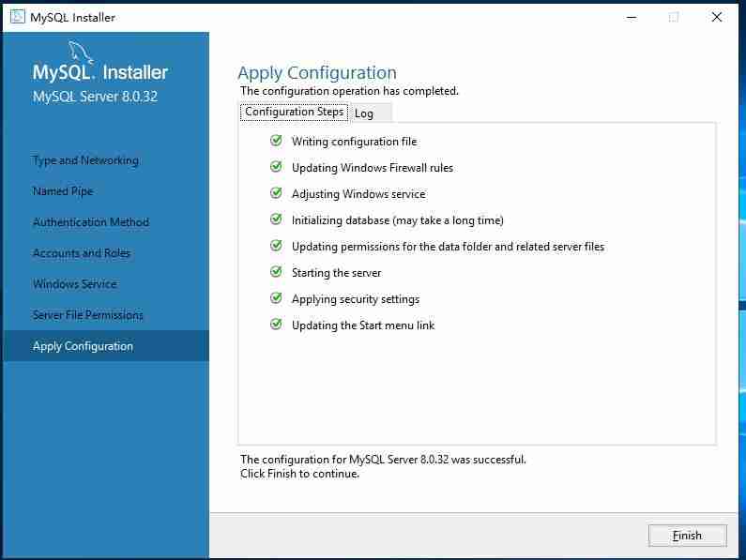The width and height of the screenshot is (746, 560).
Task: Click 'Writing configuration file' step text
Action: [x=355, y=142]
